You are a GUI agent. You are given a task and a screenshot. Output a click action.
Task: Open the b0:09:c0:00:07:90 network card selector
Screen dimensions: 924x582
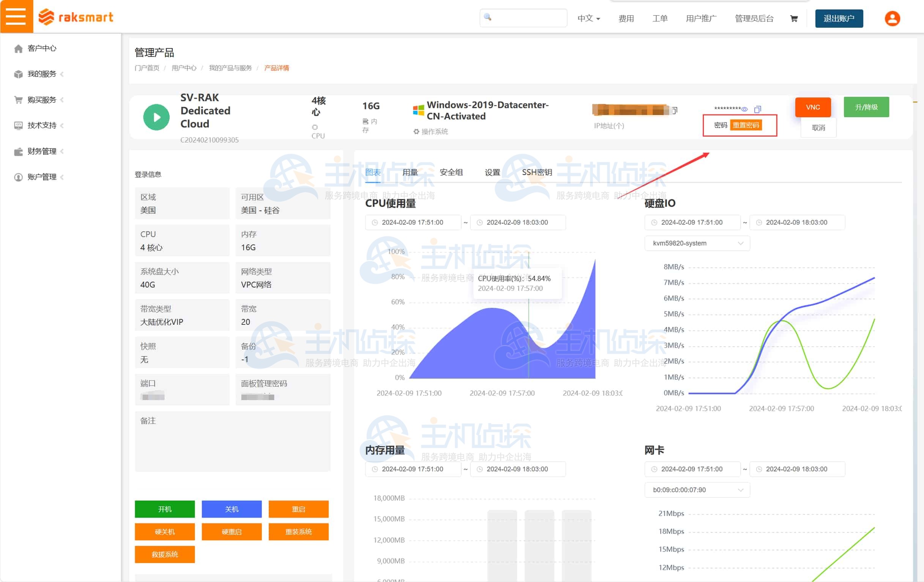[x=697, y=489]
